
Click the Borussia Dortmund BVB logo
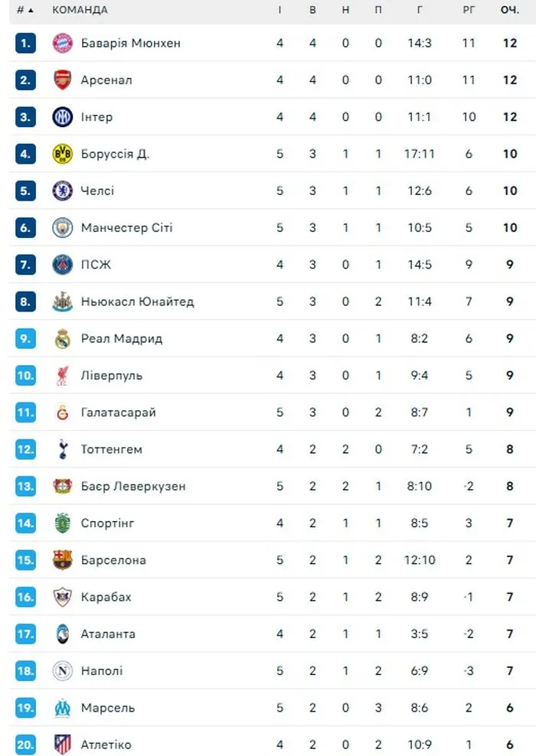[x=62, y=154]
